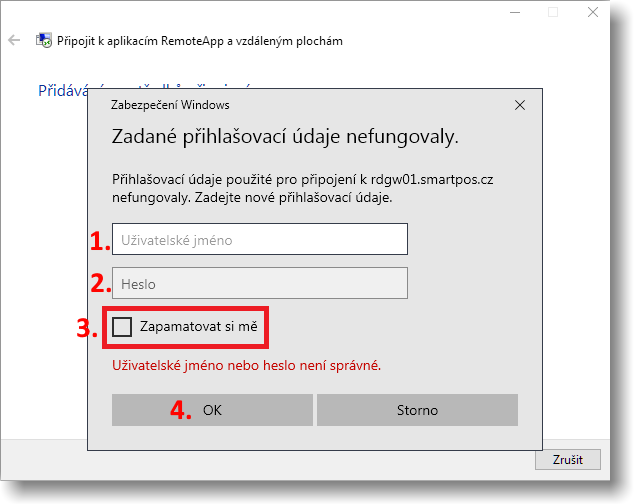Click the red number 4 annotation

pyautogui.click(x=180, y=410)
